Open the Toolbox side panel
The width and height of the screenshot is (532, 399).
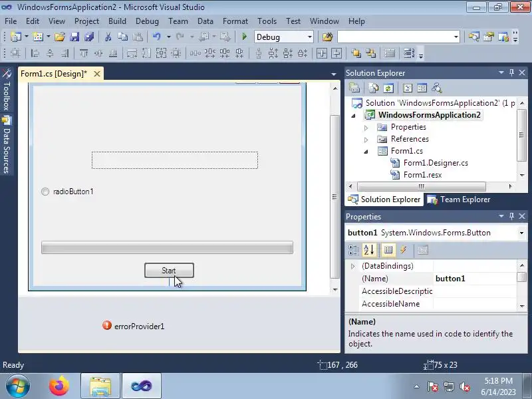7,90
